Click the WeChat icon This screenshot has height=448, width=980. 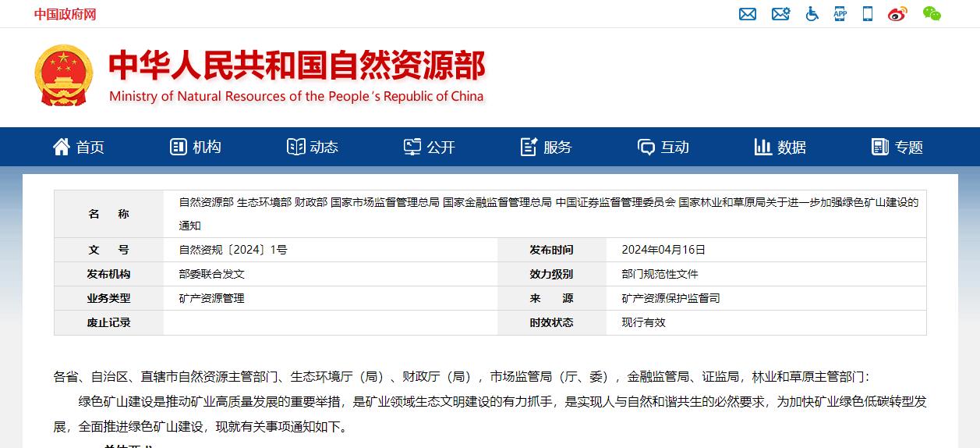tap(932, 14)
